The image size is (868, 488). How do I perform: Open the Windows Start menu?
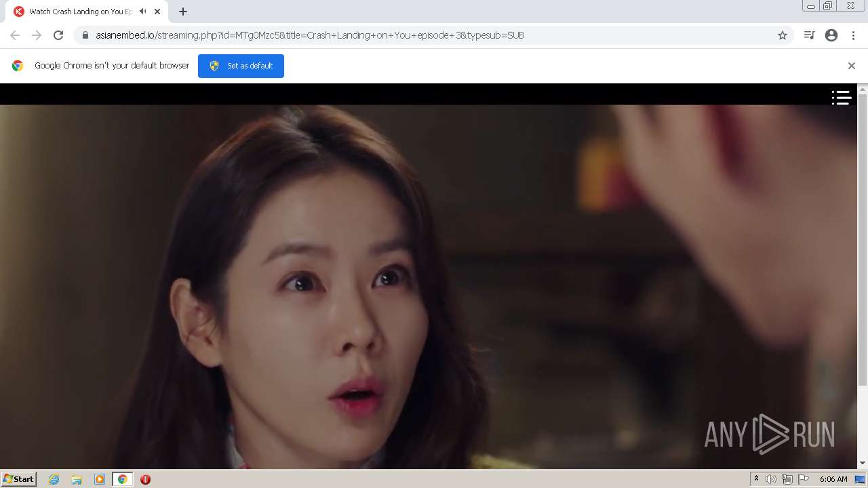tap(19, 479)
